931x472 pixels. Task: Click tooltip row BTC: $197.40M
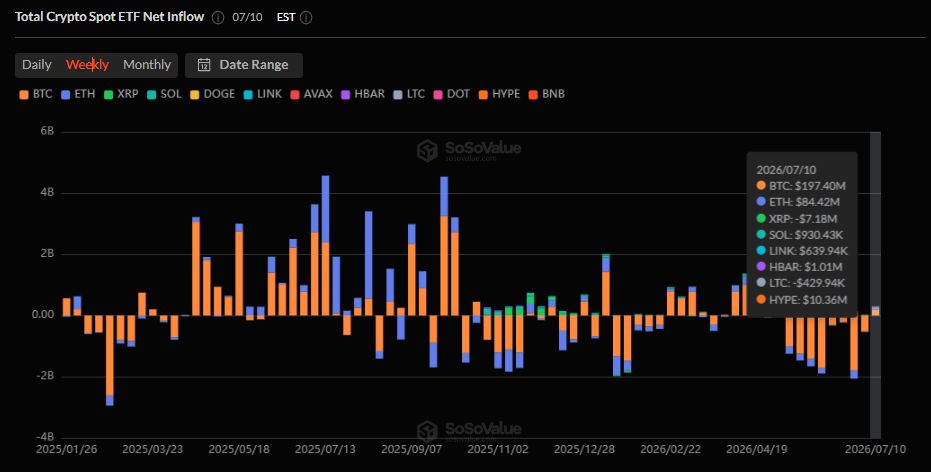(801, 186)
